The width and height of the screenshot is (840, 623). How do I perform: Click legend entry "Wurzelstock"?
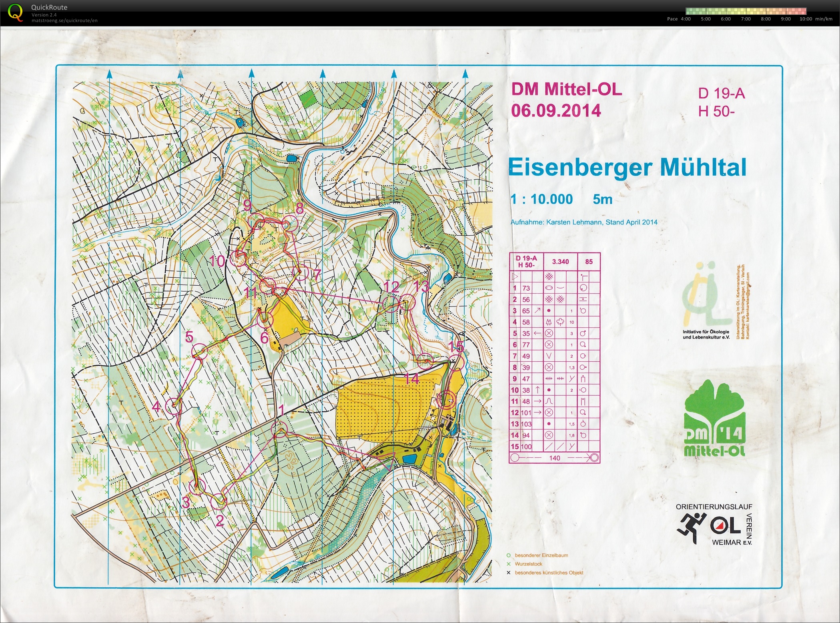(529, 564)
